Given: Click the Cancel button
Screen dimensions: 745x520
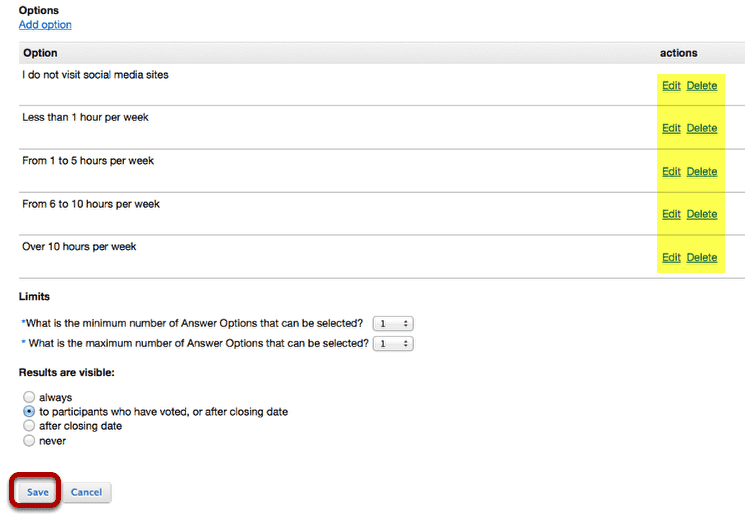Looking at the screenshot, I should (x=86, y=492).
